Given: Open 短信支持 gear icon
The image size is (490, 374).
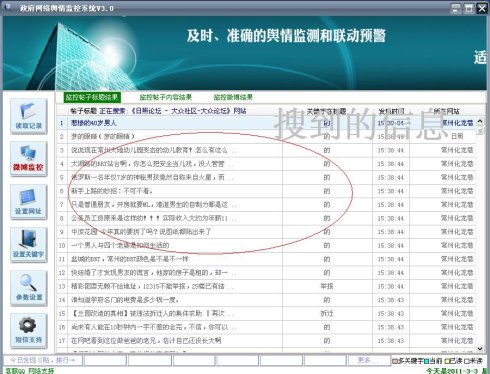Looking at the screenshot, I should (28, 331).
